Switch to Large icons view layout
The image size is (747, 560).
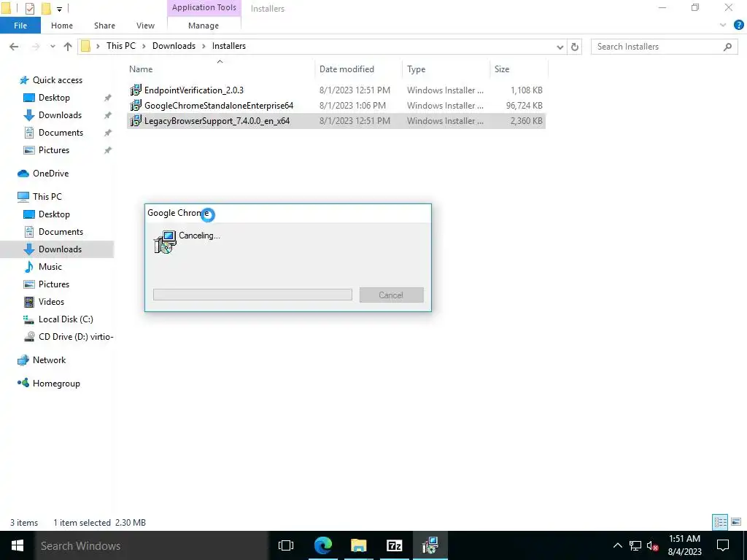(736, 522)
